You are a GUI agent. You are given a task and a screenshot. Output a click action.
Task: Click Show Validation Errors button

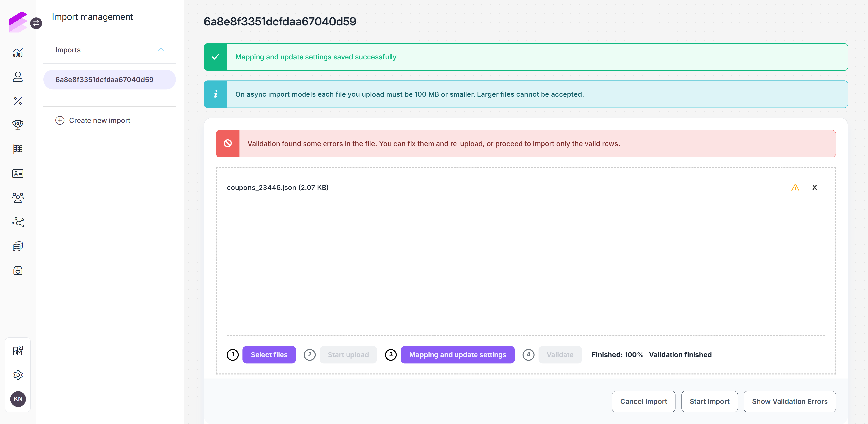[789, 401]
